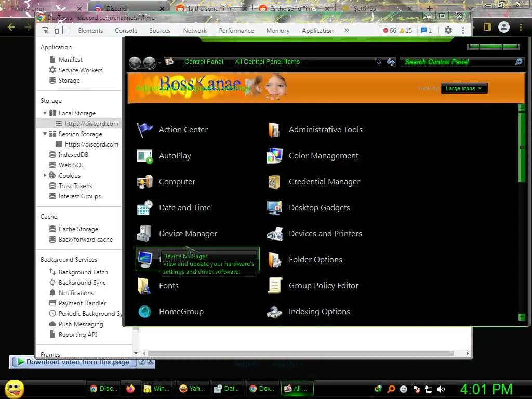This screenshot has width=532, height=399.
Task: Click DevTools horizontal scrollbar
Action: click(301, 353)
